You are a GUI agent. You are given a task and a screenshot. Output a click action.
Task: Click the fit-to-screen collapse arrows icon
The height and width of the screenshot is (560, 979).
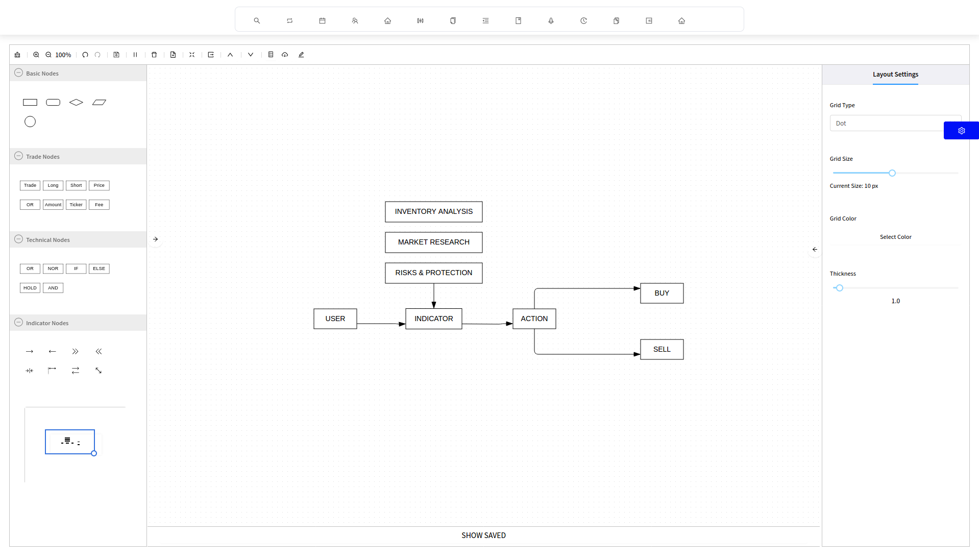tap(192, 55)
